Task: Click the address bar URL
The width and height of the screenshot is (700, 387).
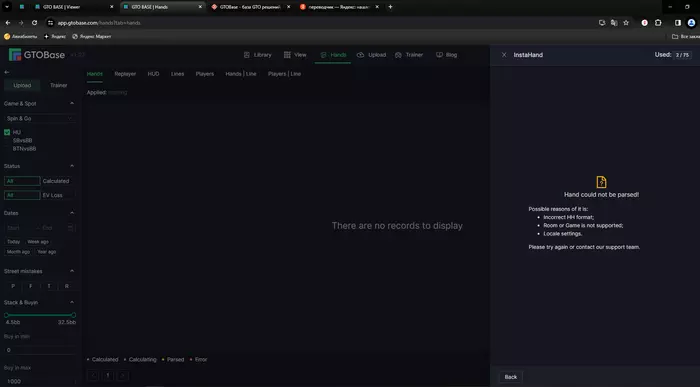Action: pos(99,23)
